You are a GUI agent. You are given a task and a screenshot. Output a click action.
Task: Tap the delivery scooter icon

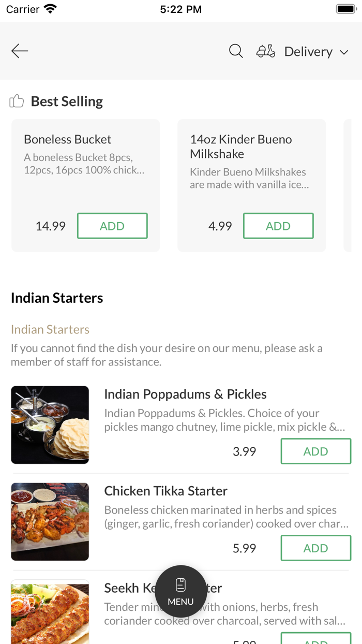coord(266,51)
